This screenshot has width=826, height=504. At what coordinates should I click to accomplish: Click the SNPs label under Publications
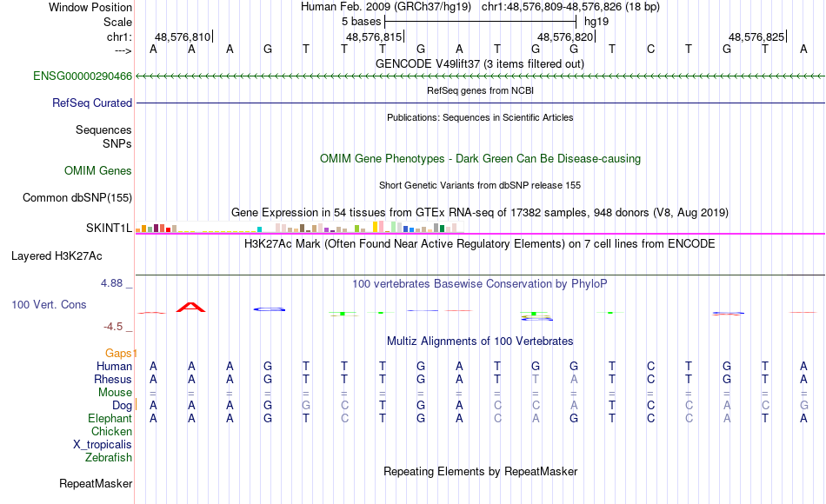[x=117, y=143]
